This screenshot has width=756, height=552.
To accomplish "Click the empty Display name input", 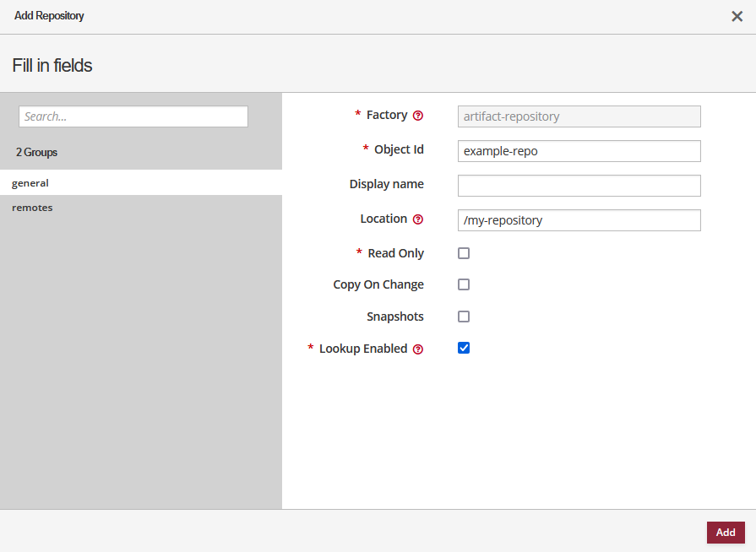I will pos(579,185).
